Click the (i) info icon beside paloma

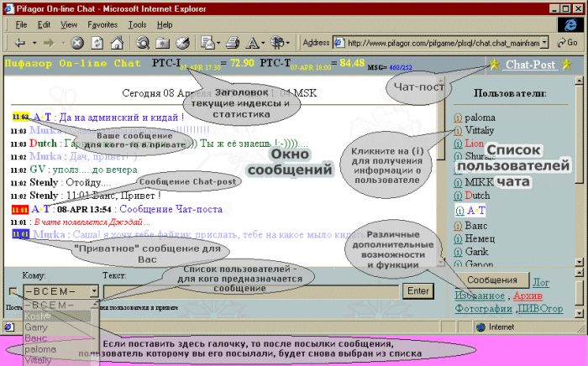click(458, 118)
